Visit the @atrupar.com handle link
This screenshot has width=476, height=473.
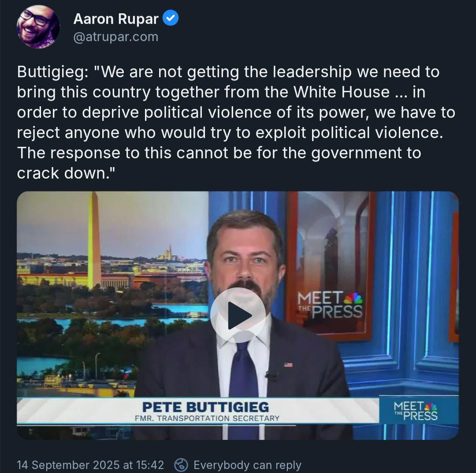click(116, 37)
